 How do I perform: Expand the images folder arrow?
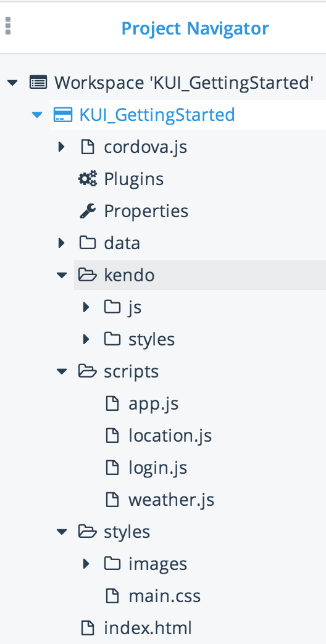click(x=86, y=564)
